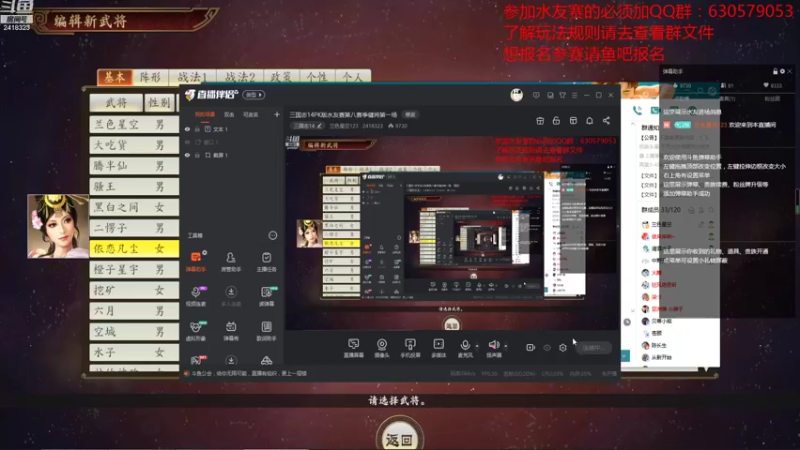
Task: Add the 手机投屏 phone casting source
Action: [410, 348]
